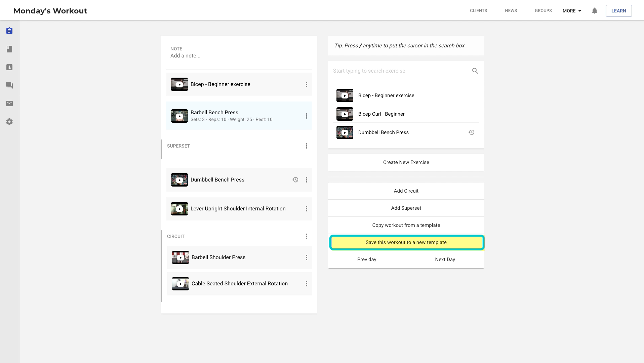Open the bar chart reports sidebar icon
This screenshot has height=363, width=644.
point(9,67)
